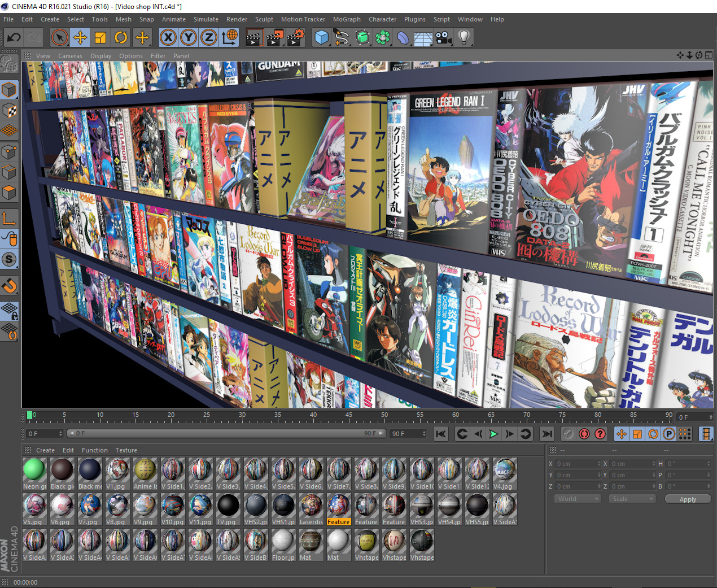This screenshot has height=588, width=717.
Task: Open viewport Cameras menu
Action: point(70,56)
